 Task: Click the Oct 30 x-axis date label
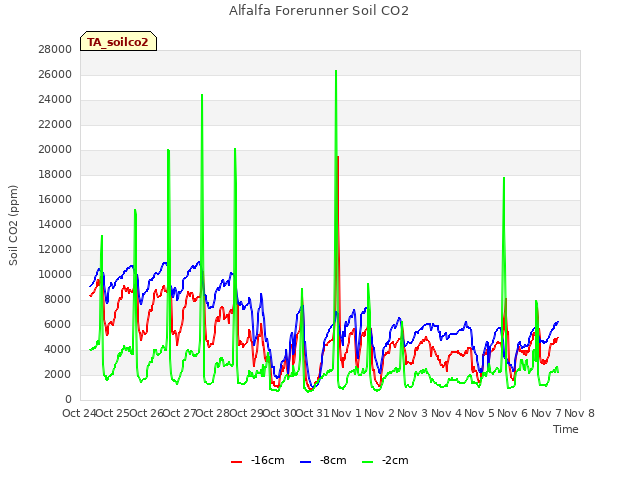279,413
